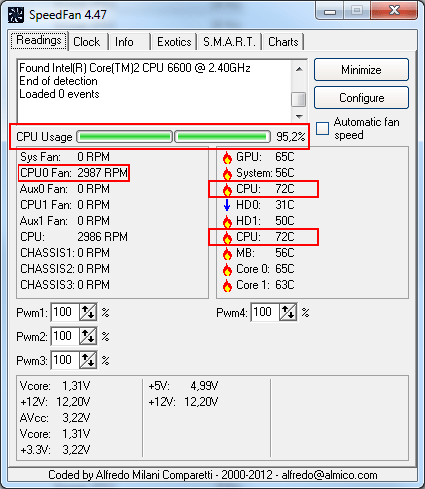Click the flame icon next to Core 1
425x489 pixels.
click(x=227, y=285)
